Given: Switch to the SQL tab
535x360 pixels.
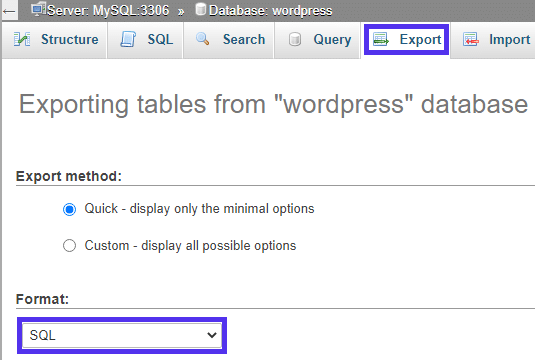Looking at the screenshot, I should pyautogui.click(x=145, y=40).
